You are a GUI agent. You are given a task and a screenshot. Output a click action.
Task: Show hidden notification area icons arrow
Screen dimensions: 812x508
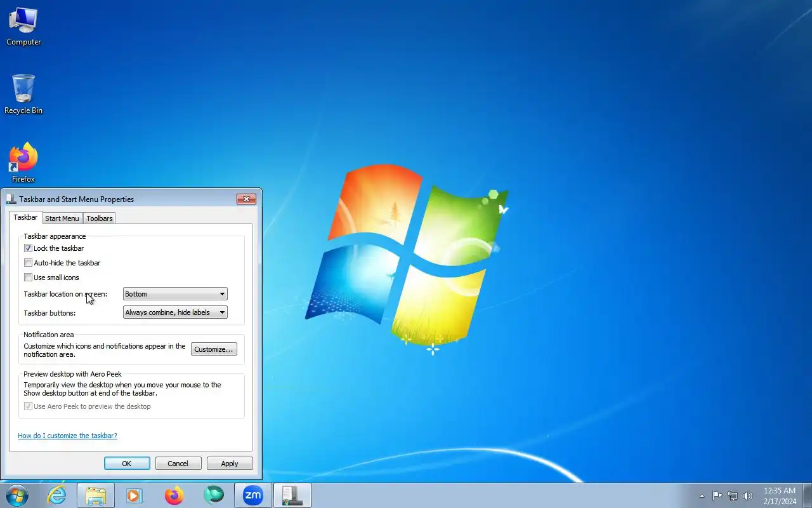tap(702, 496)
